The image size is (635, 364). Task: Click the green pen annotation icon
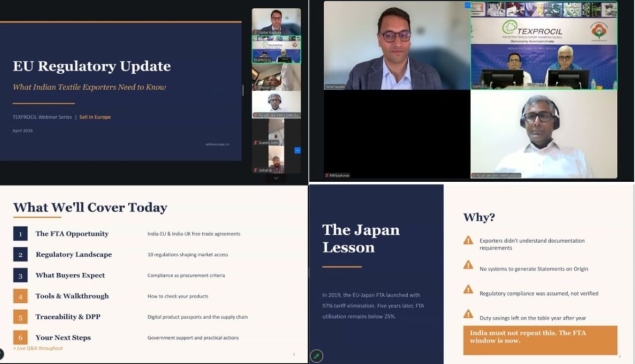[317, 356]
